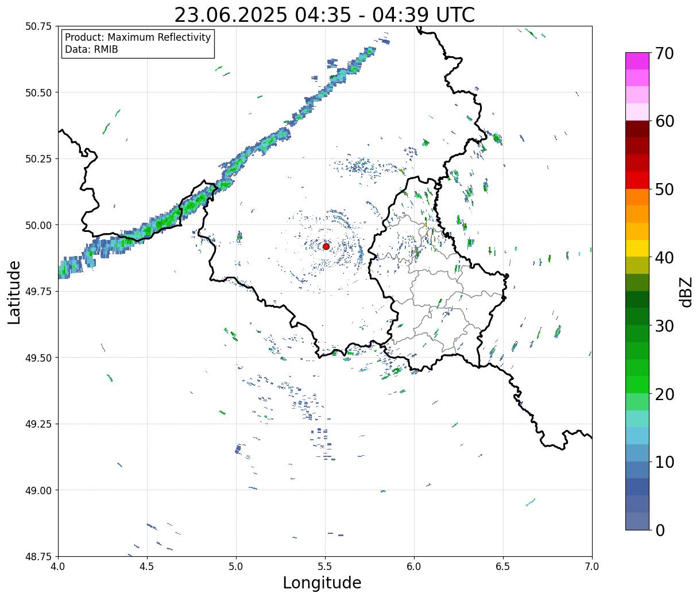
Task: Click the slate-blue bottom colorbar swatch above 0
Action: coord(637,521)
